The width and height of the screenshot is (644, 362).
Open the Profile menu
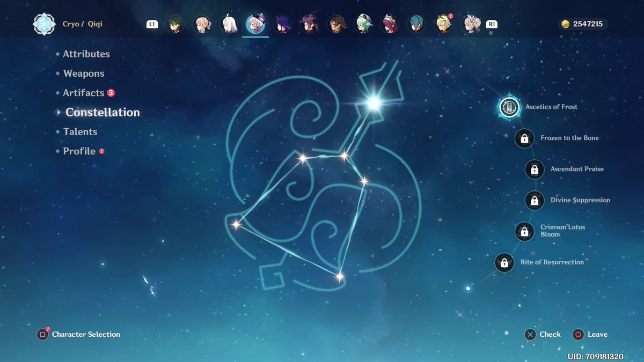[79, 151]
